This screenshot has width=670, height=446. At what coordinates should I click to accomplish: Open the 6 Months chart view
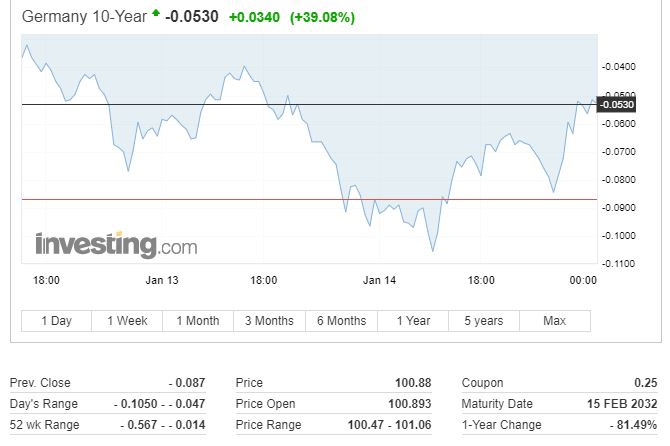pos(341,321)
